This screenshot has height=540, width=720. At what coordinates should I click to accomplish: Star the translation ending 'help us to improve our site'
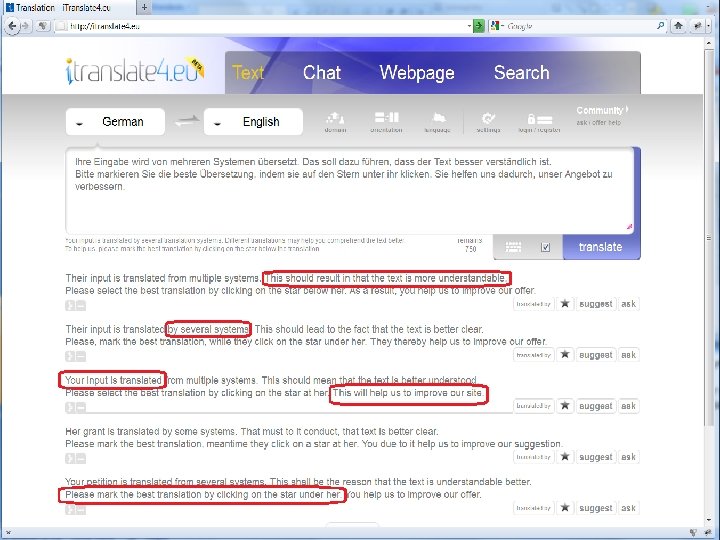click(x=565, y=405)
